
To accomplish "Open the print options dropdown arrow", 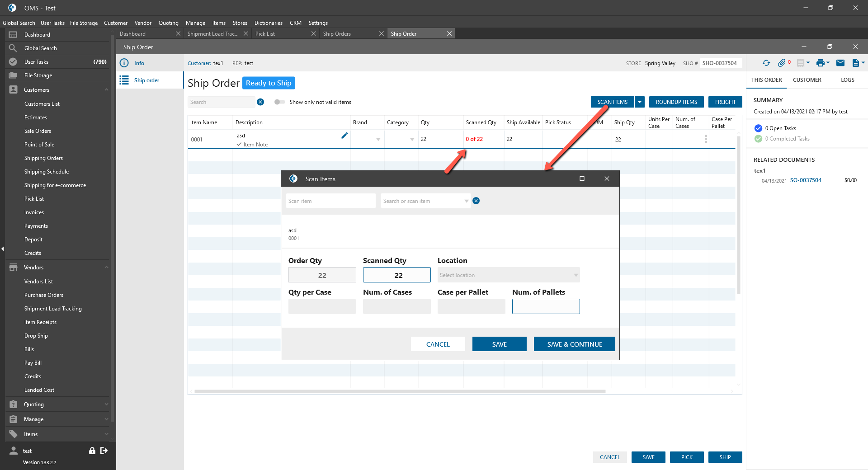I will (x=828, y=63).
